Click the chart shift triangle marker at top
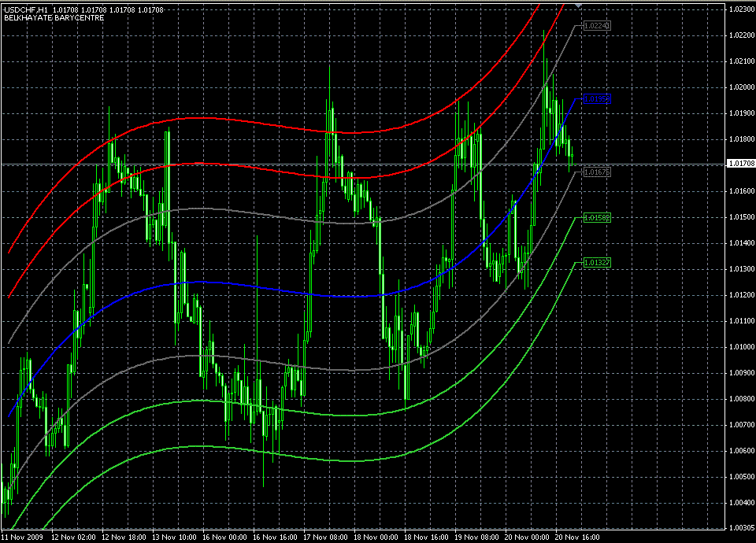Image resolution: width=756 pixels, height=543 pixels. coord(578,5)
